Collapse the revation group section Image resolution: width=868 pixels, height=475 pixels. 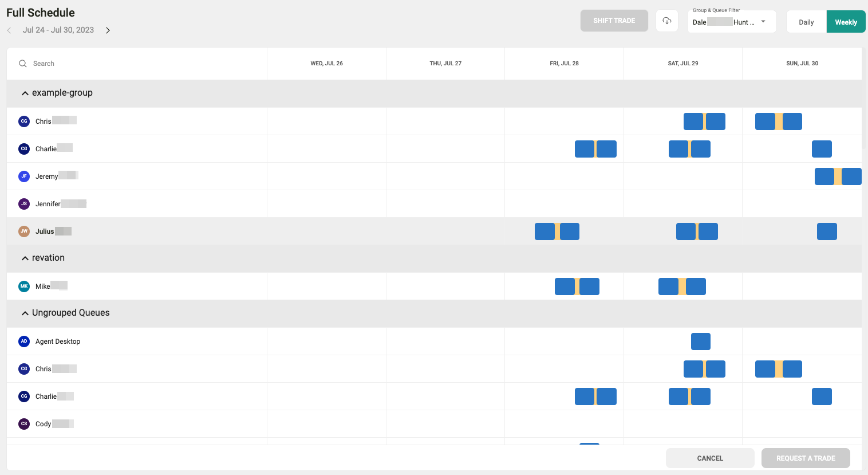[x=25, y=258]
